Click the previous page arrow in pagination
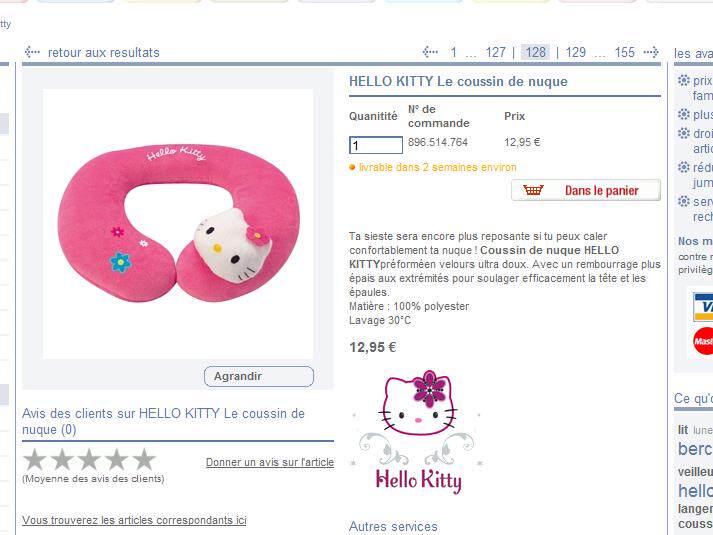The width and height of the screenshot is (713, 535). coord(430,52)
